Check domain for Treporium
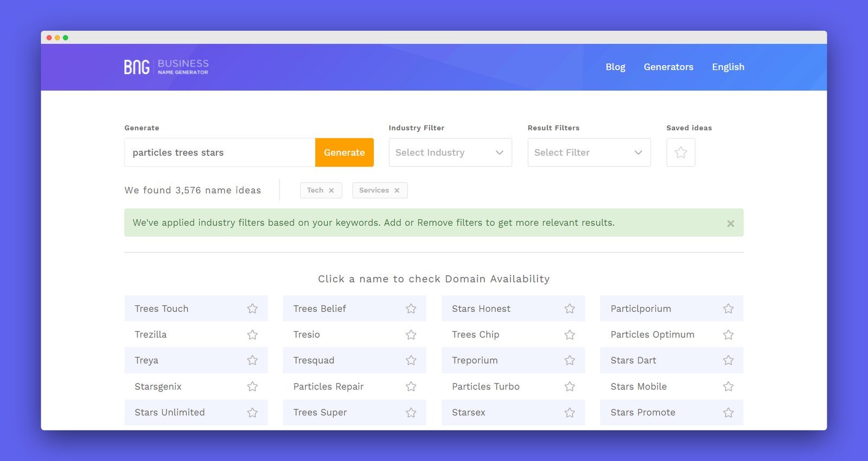Screen dimensions: 868x461 (475, 360)
